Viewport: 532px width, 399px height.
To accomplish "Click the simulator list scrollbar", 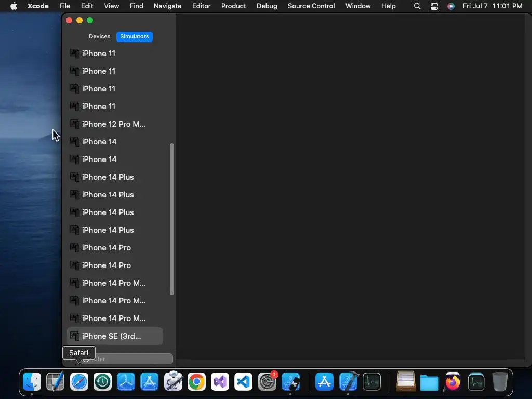I will [x=171, y=219].
